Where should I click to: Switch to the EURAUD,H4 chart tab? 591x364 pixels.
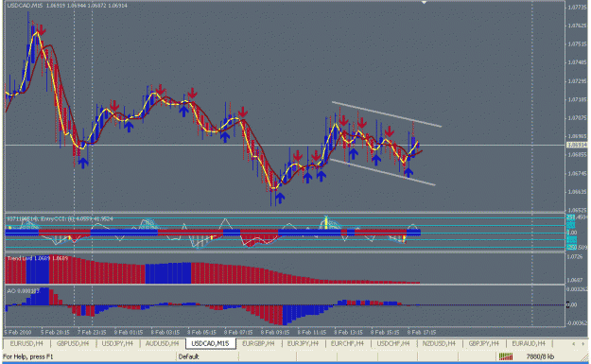point(529,343)
